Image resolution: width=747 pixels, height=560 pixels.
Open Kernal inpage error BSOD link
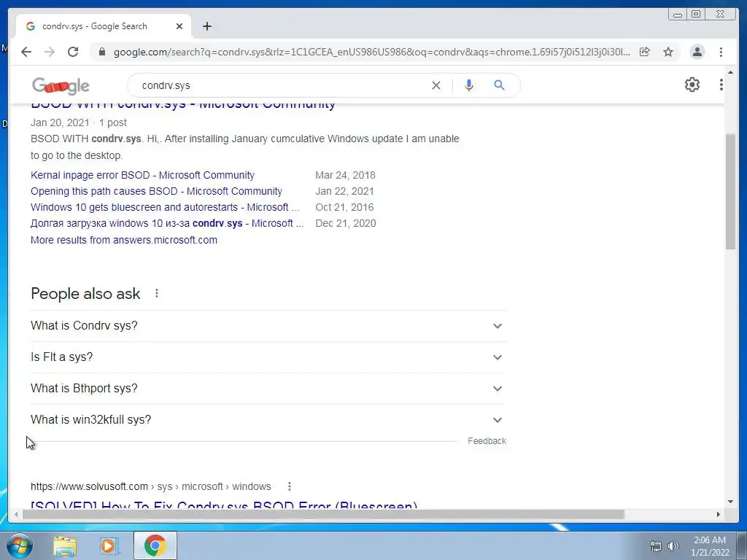coord(142,175)
